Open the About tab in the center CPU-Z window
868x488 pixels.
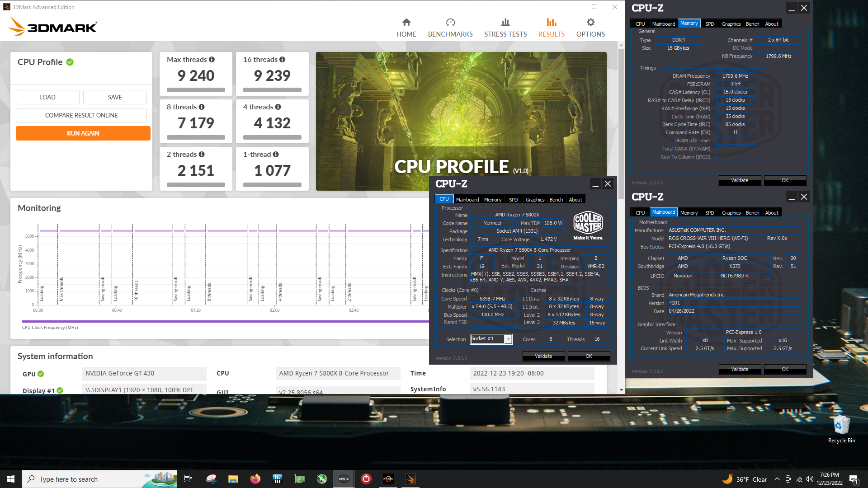[x=576, y=199]
